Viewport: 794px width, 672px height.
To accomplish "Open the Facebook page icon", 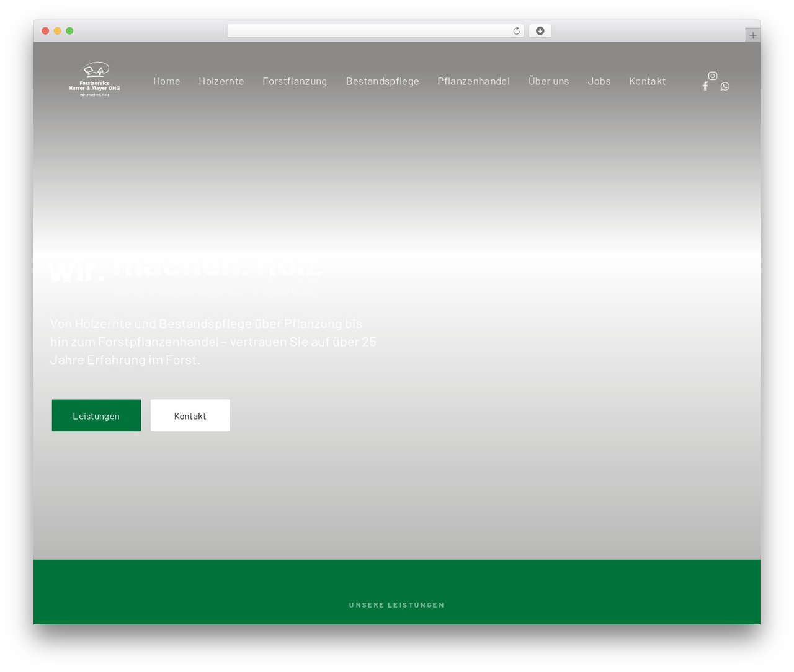I will [x=705, y=86].
